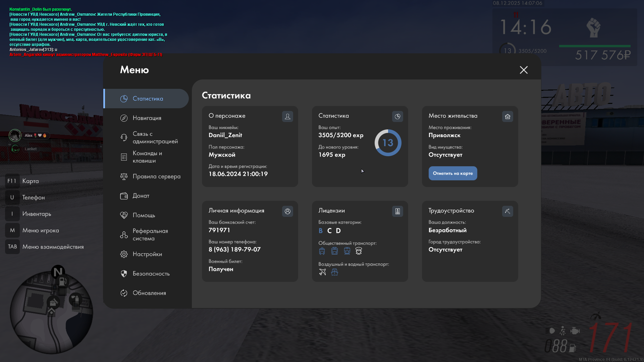The image size is (644, 362).
Task: Click the license document icon in Лицензии card
Action: (397, 211)
